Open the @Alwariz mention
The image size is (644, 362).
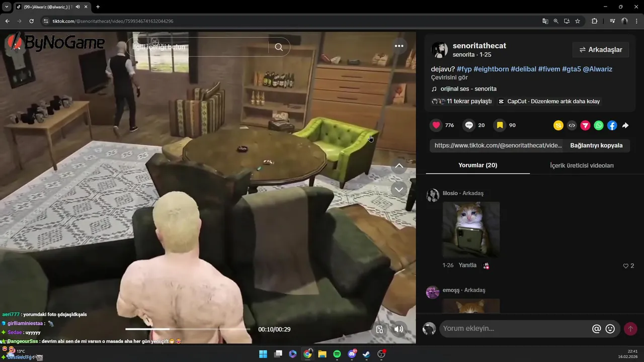click(598, 69)
